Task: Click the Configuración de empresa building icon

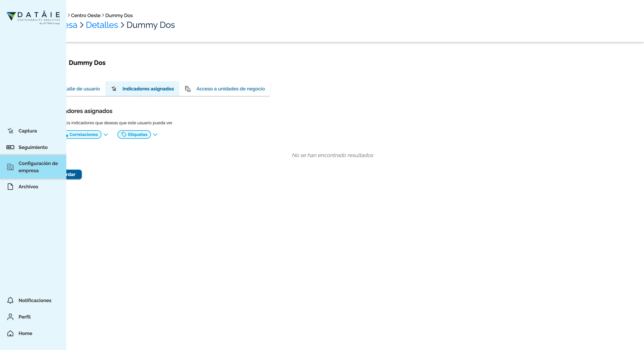Action: pyautogui.click(x=10, y=167)
